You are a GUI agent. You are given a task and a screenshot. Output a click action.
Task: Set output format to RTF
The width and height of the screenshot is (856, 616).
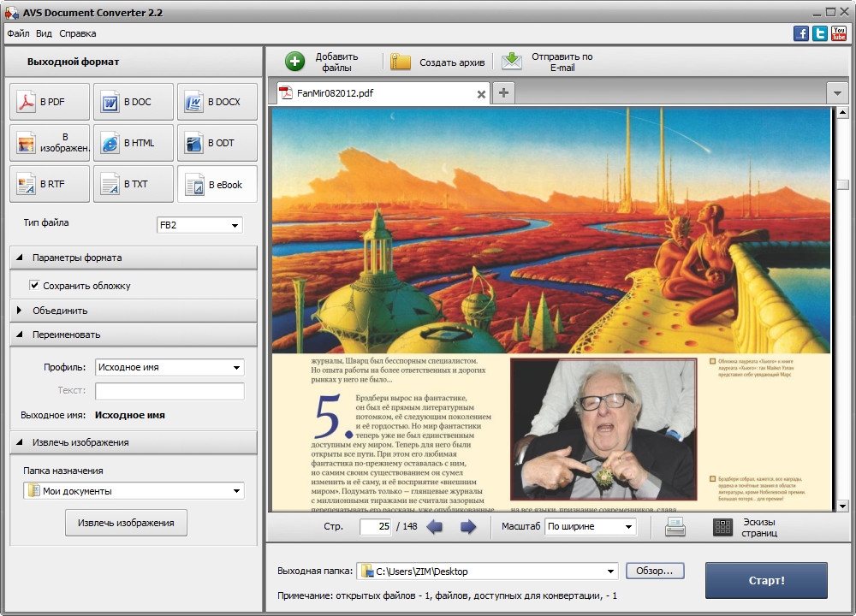click(49, 184)
